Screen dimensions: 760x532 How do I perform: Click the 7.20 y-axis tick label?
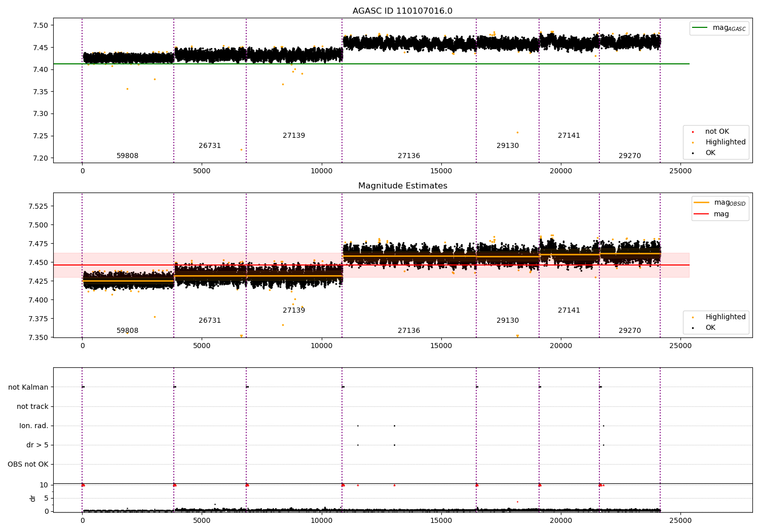click(40, 158)
